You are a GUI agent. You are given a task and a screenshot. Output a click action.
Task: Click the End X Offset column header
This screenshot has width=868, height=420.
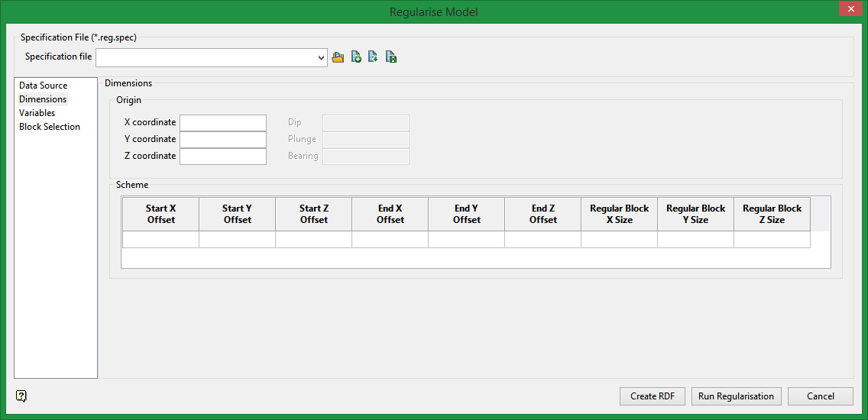390,214
